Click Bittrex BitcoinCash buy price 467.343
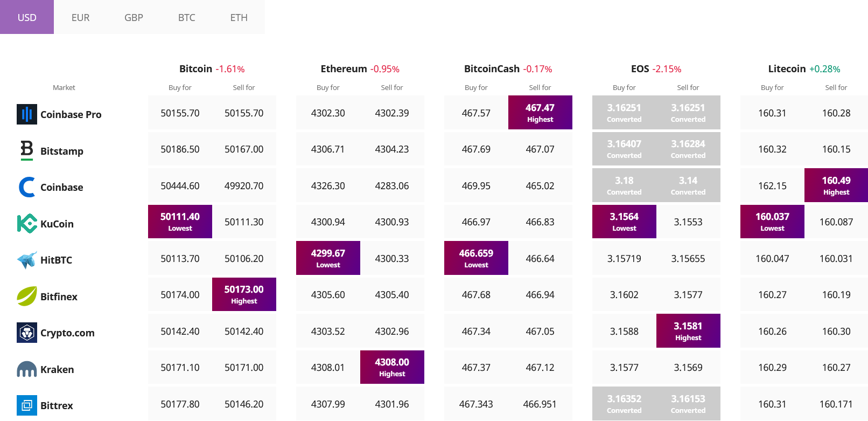Screen dimensions: 868x421 tap(476, 404)
